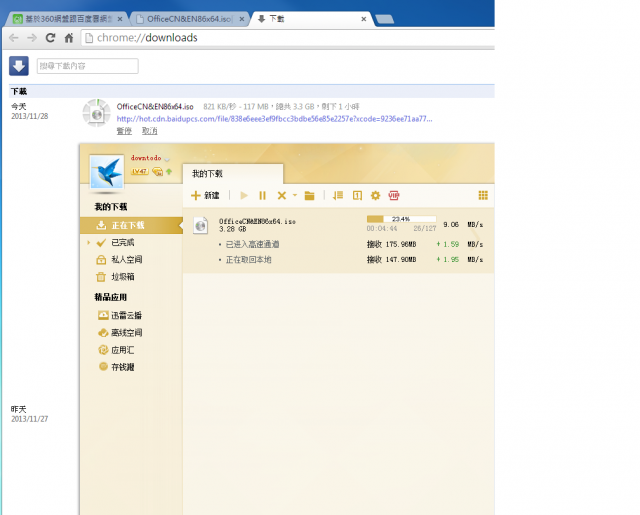Screen dimensions: 640x515
Task: Open delete options dropdown arrow
Action: 295,195
